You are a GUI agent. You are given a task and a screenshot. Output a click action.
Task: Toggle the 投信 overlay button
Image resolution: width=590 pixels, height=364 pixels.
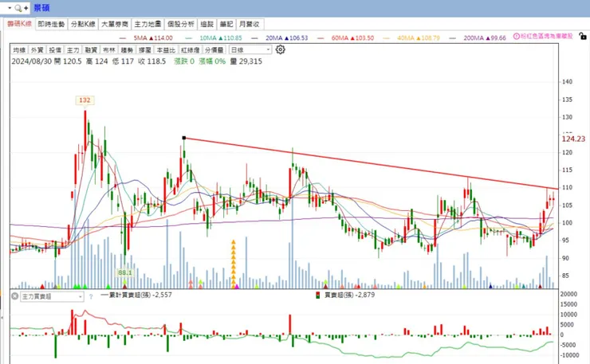coord(55,49)
